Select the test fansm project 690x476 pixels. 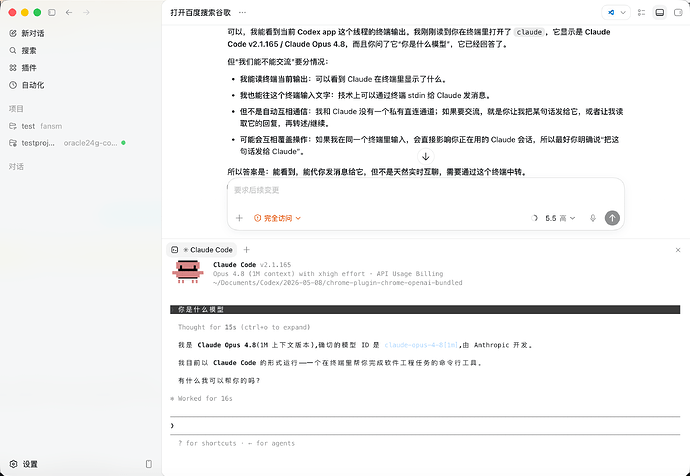click(36, 126)
